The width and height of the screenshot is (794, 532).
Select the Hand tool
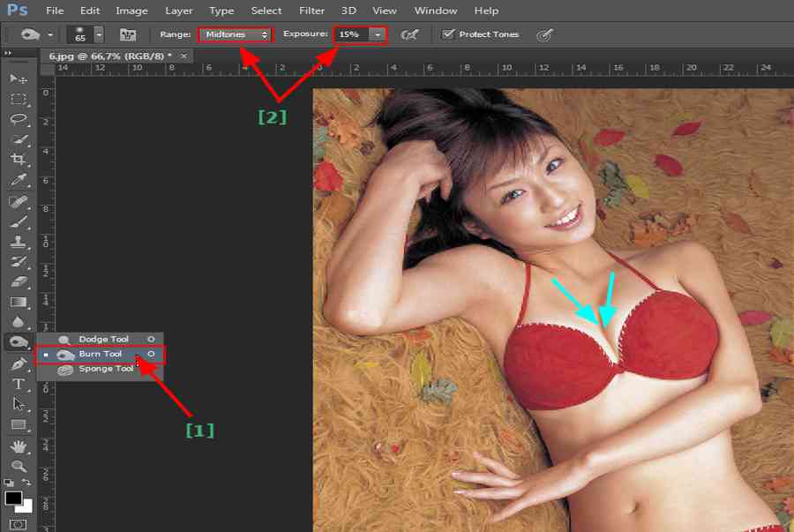19,446
